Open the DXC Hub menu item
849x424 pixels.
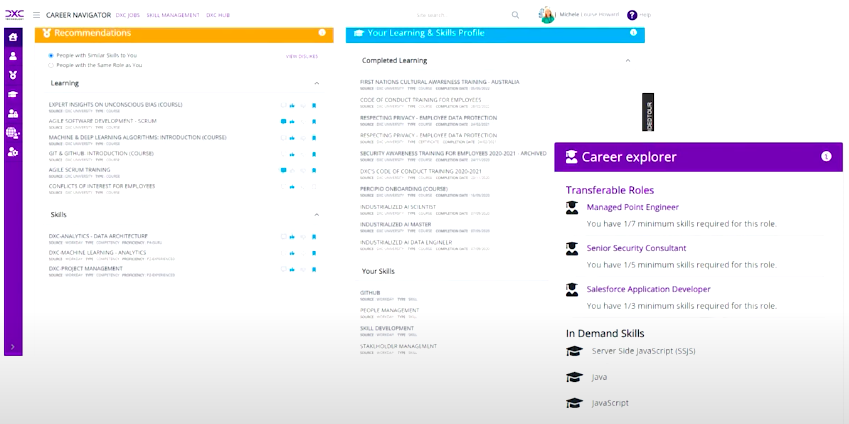coord(218,15)
